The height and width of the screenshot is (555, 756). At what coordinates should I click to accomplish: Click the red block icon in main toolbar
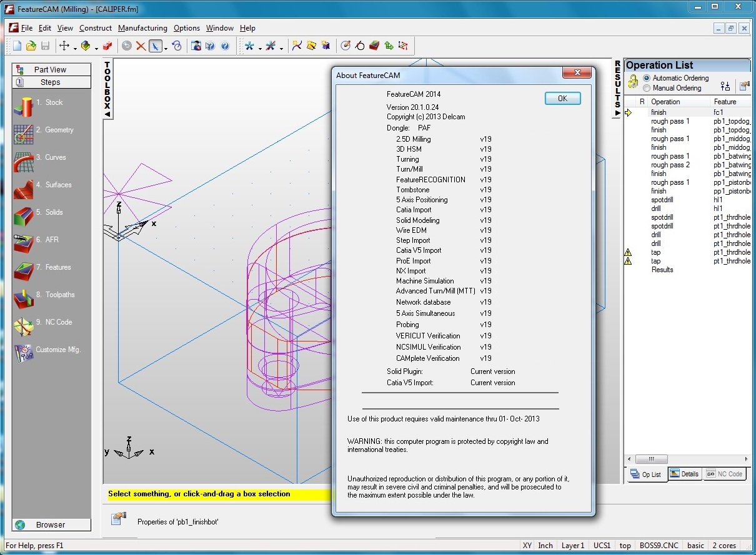click(x=107, y=46)
